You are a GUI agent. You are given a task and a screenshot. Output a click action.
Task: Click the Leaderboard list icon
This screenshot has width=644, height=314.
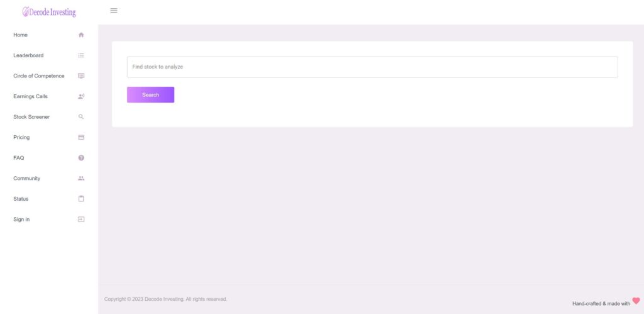(x=81, y=55)
